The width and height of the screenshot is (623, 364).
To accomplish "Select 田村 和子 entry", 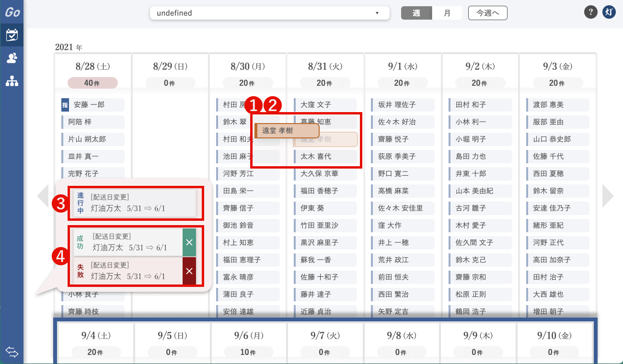I will [481, 105].
